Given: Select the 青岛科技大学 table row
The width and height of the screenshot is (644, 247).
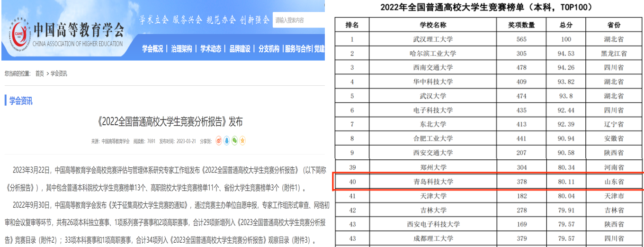Looking at the screenshot, I should [x=488, y=182].
